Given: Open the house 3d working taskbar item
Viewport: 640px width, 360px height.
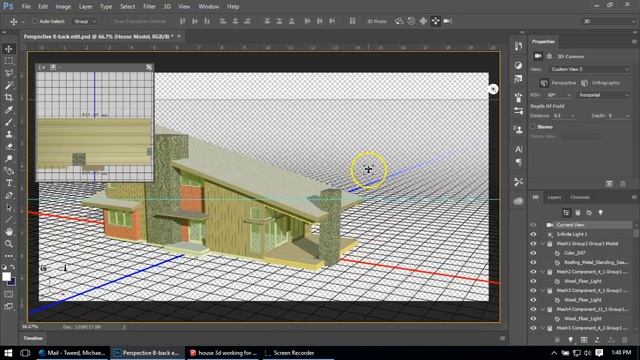Looking at the screenshot, I should (223, 353).
